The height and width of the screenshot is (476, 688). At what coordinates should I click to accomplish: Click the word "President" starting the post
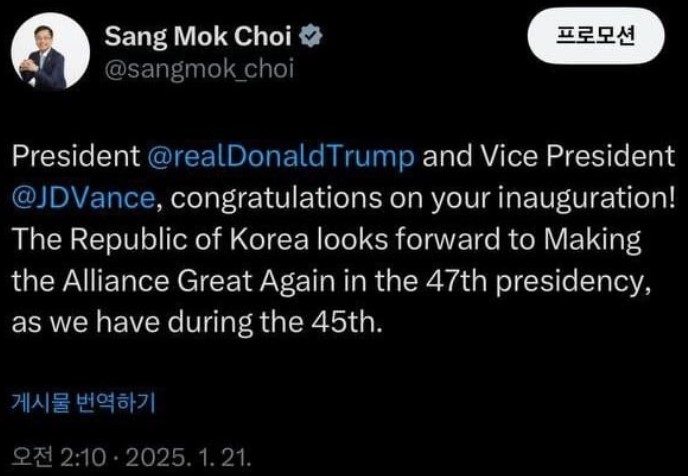pyautogui.click(x=73, y=157)
